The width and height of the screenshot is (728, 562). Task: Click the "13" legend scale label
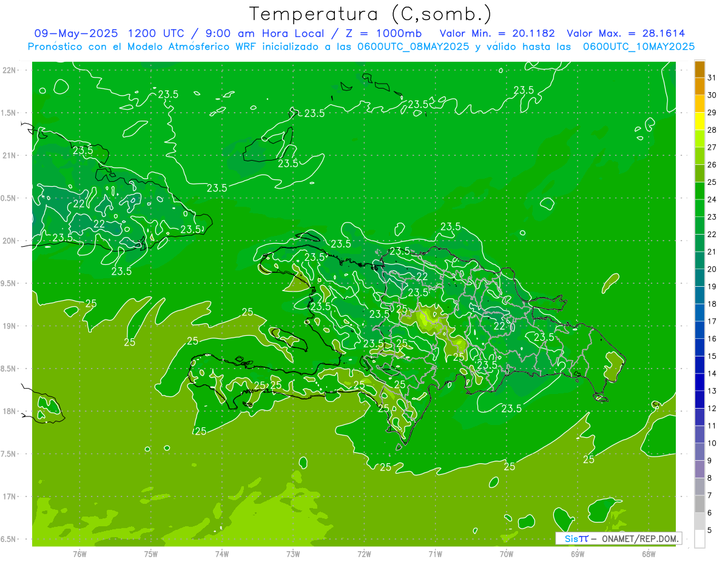712,391
